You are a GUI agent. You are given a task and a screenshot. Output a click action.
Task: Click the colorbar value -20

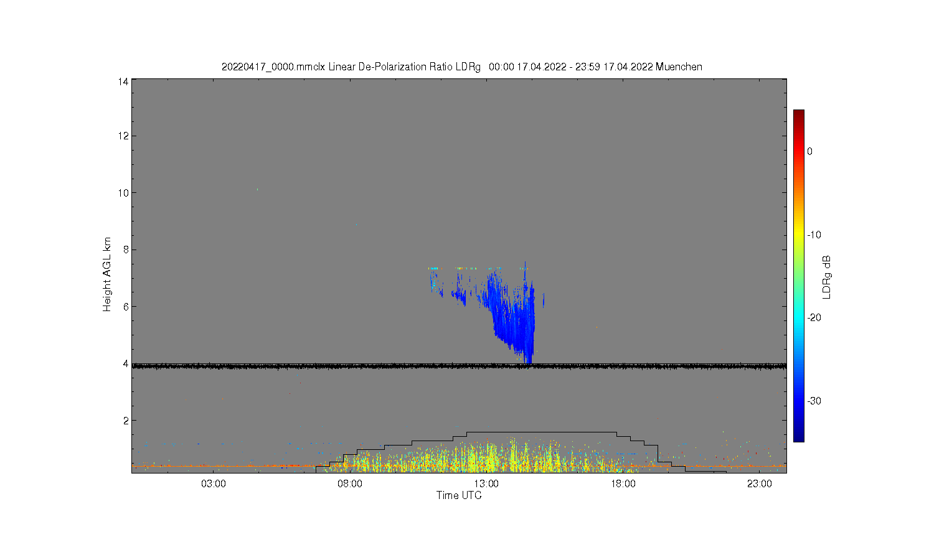pyautogui.click(x=815, y=317)
